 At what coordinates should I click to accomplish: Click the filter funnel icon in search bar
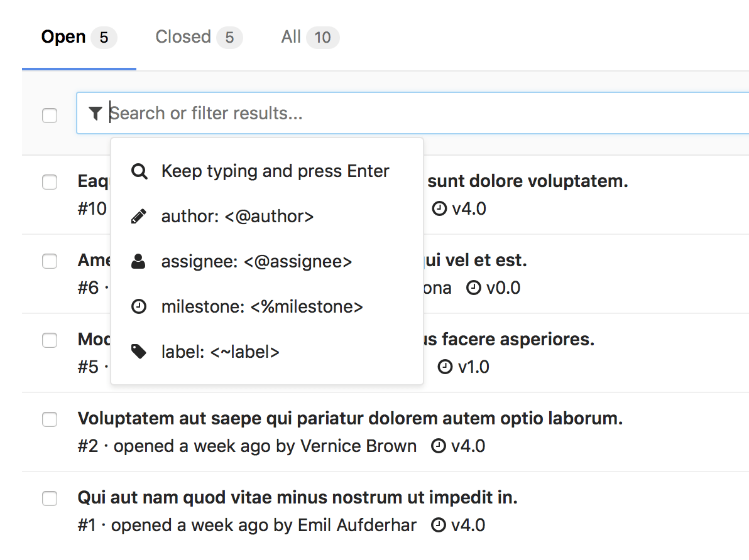[x=95, y=113]
